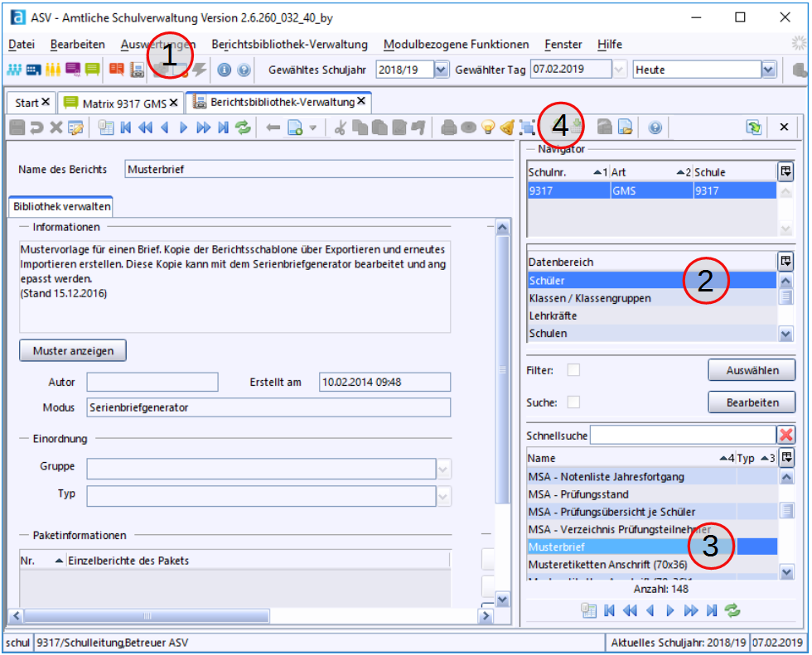The height and width of the screenshot is (655, 812).
Task: Open the Heute day selection dropdown
Action: 769,70
